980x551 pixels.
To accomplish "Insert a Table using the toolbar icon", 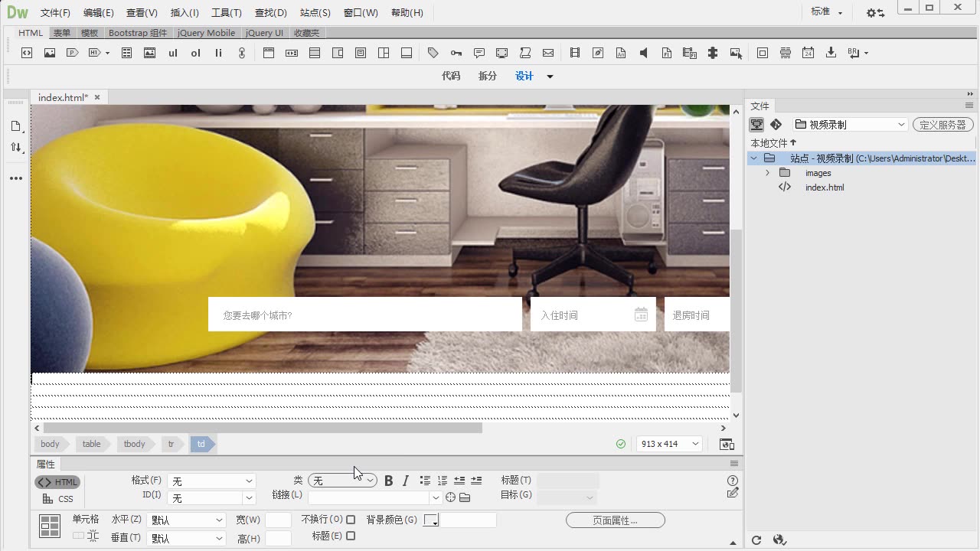I will pos(127,53).
